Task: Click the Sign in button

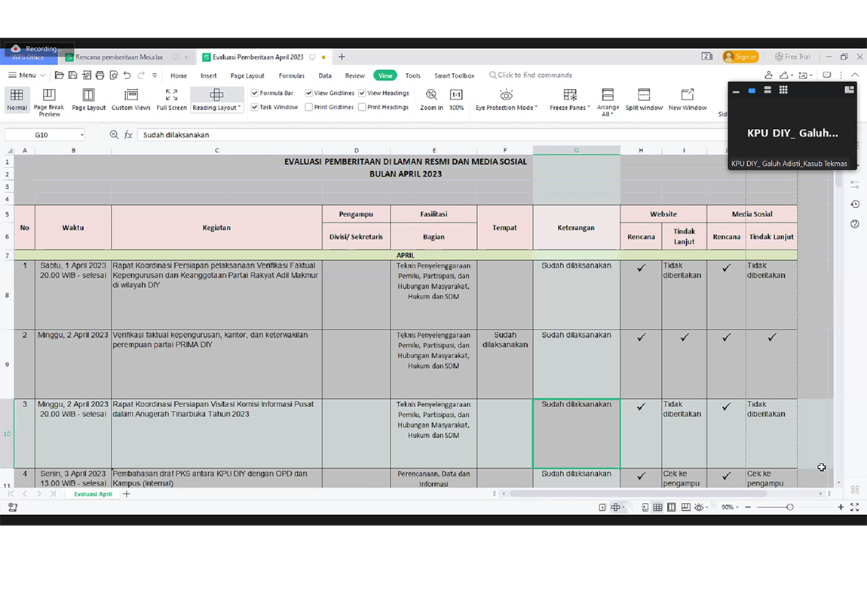Action: pos(740,57)
